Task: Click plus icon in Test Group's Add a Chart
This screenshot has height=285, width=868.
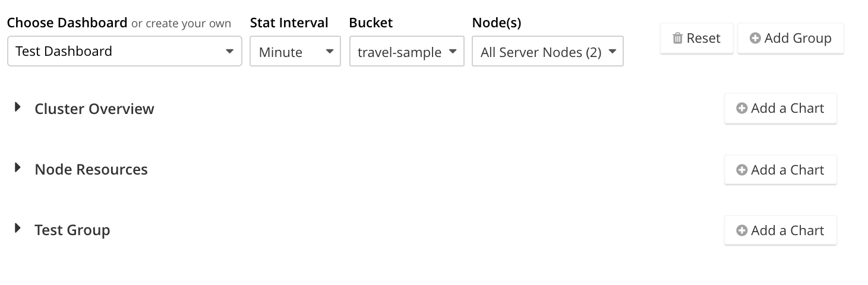Action: click(741, 231)
